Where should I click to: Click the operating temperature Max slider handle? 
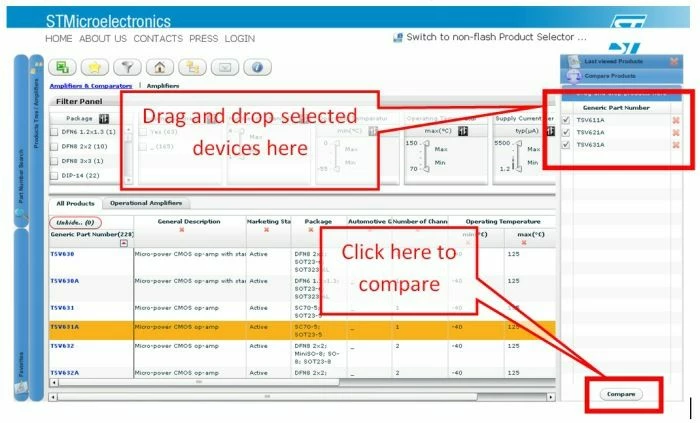click(x=426, y=144)
